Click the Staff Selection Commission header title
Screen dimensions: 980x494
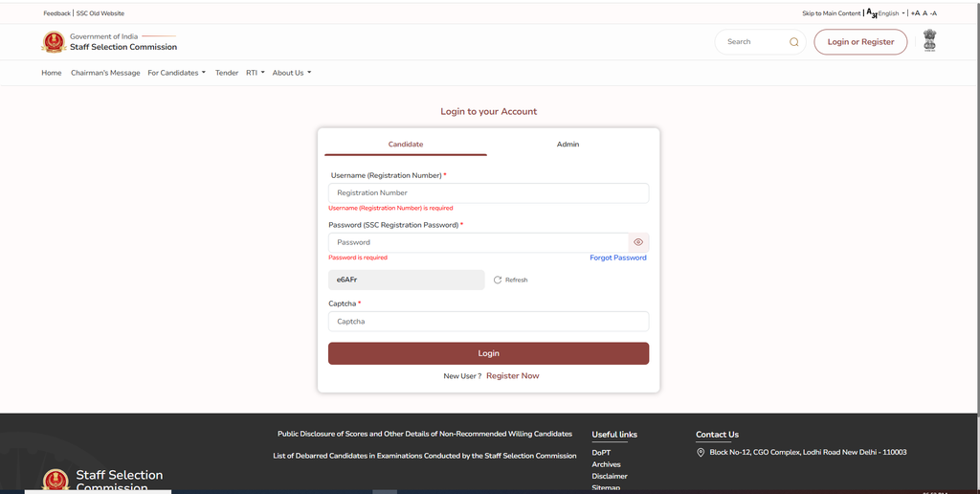pyautogui.click(x=123, y=47)
